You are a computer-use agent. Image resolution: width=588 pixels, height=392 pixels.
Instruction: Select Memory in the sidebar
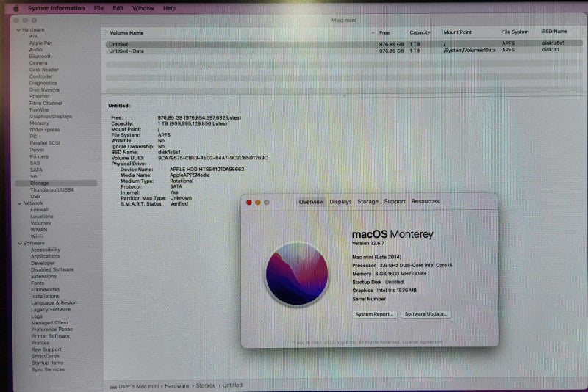click(39, 123)
